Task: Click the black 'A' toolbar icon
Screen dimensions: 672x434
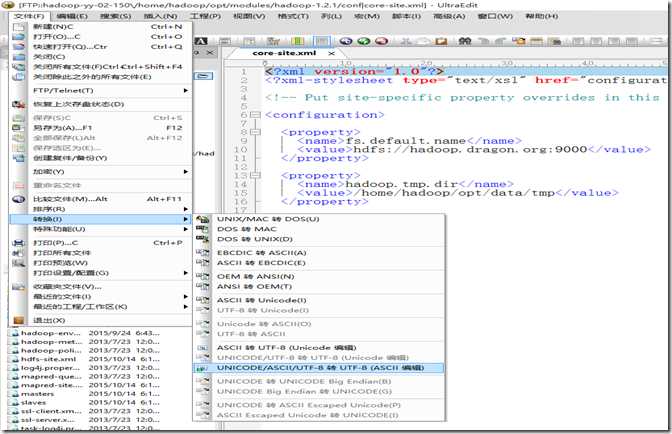Action: point(201,41)
